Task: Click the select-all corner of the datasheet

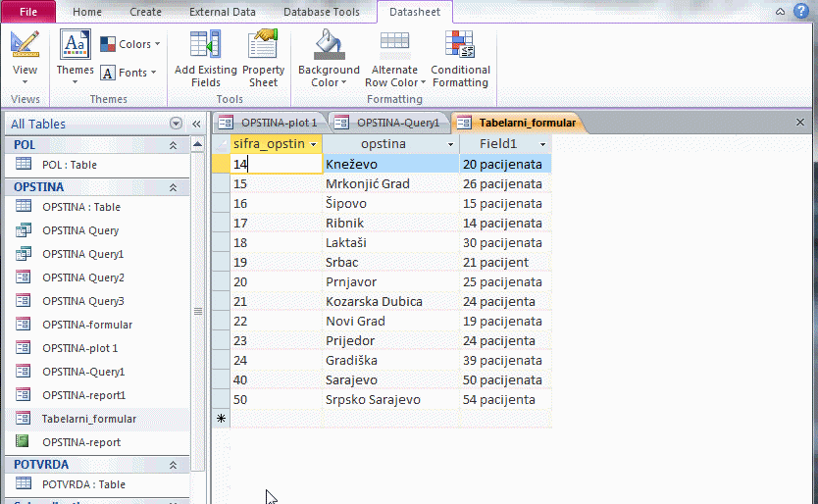Action: tap(222, 144)
